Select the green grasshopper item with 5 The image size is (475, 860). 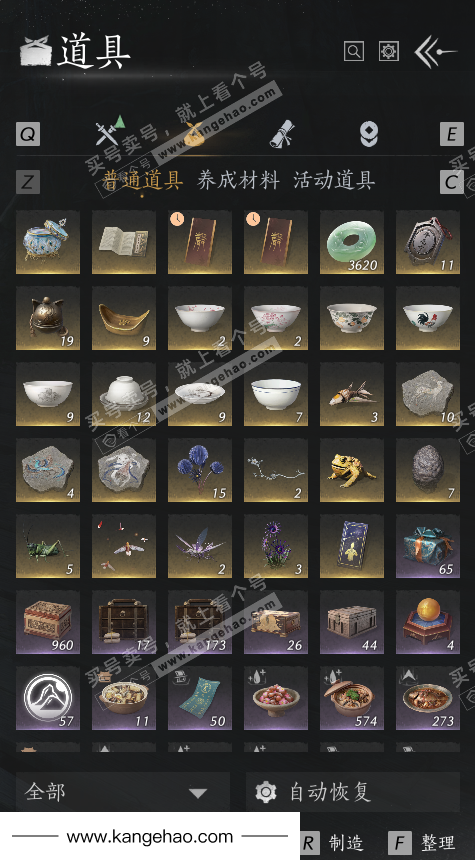click(x=48, y=546)
